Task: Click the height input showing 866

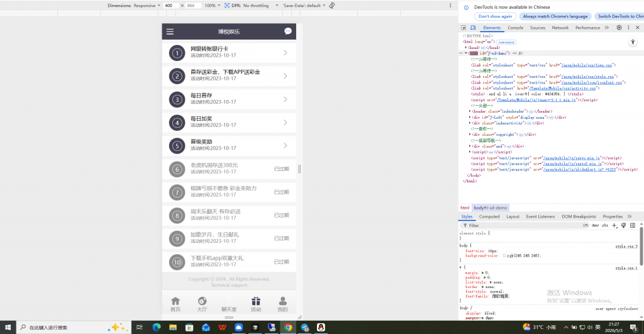Action: coord(193,5)
